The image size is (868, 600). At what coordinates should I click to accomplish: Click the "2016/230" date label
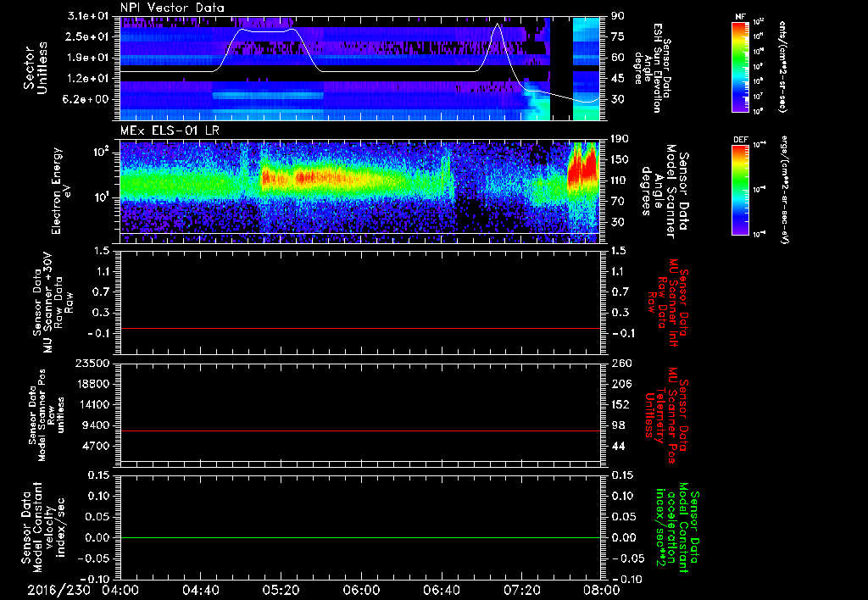(59, 590)
